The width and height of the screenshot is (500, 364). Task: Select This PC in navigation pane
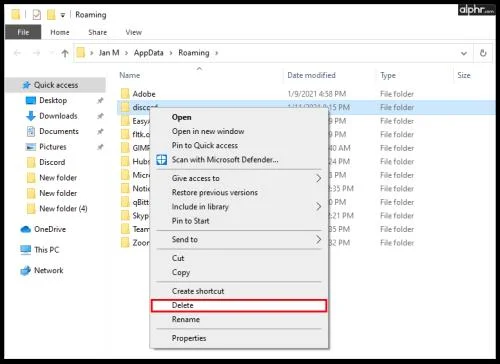tap(46, 250)
